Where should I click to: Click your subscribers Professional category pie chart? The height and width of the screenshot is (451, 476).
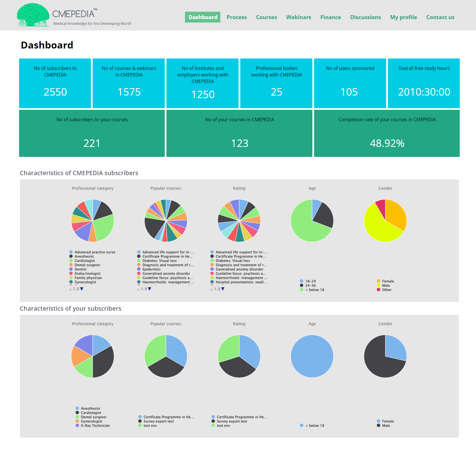click(x=93, y=356)
